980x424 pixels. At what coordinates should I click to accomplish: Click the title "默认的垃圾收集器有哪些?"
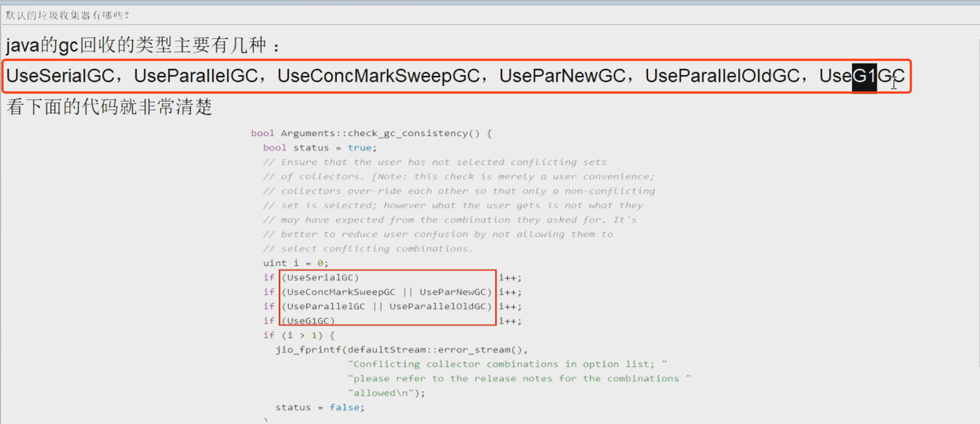coord(67,15)
